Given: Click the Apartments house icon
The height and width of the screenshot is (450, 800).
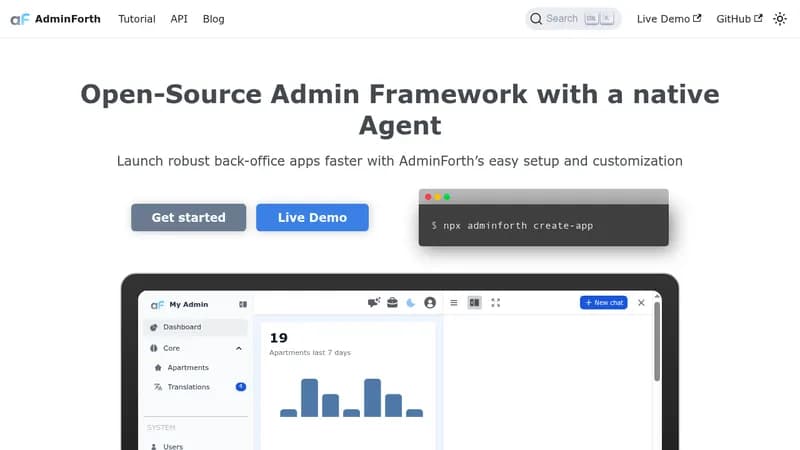Looking at the screenshot, I should (158, 367).
